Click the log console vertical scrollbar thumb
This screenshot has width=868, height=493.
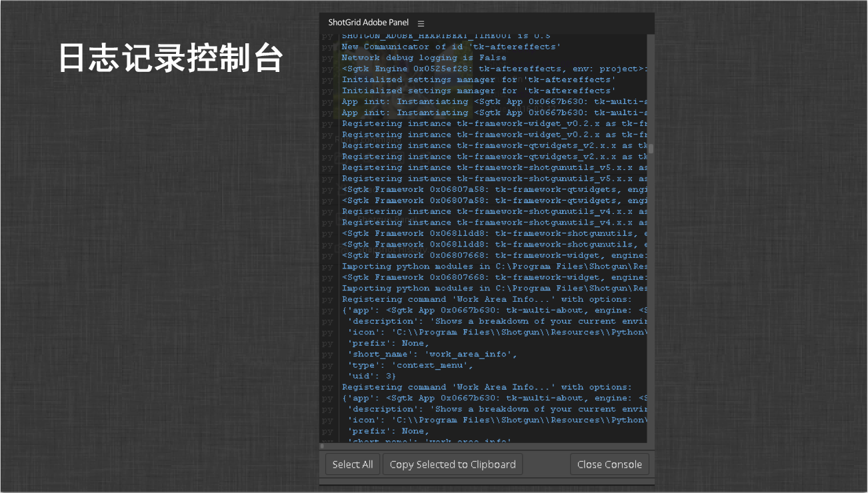pos(652,149)
